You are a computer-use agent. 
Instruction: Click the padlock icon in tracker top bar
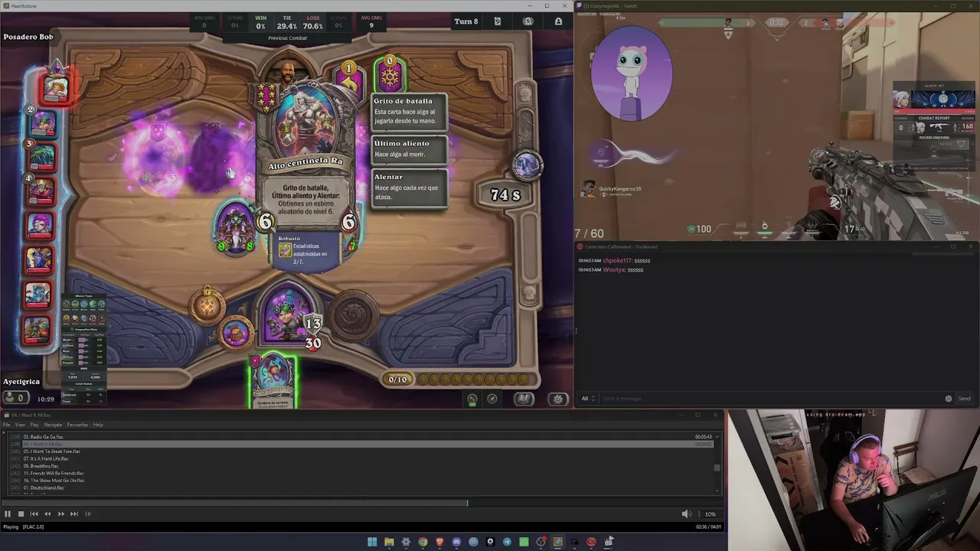pos(558,21)
